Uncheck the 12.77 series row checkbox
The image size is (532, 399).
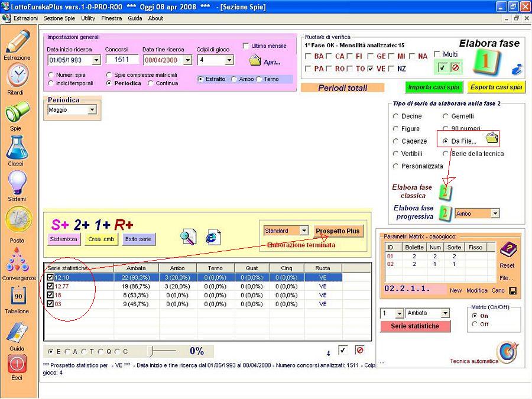(50, 286)
